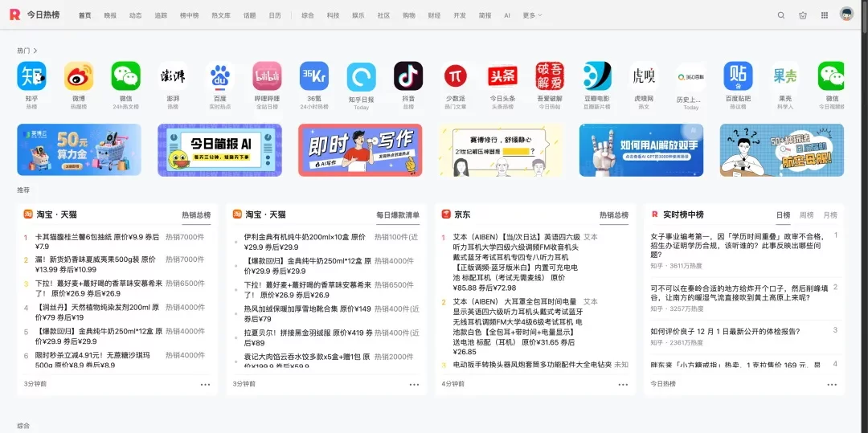Open the 今日简报 AI banner
This screenshot has width=868, height=433.
pos(219,150)
